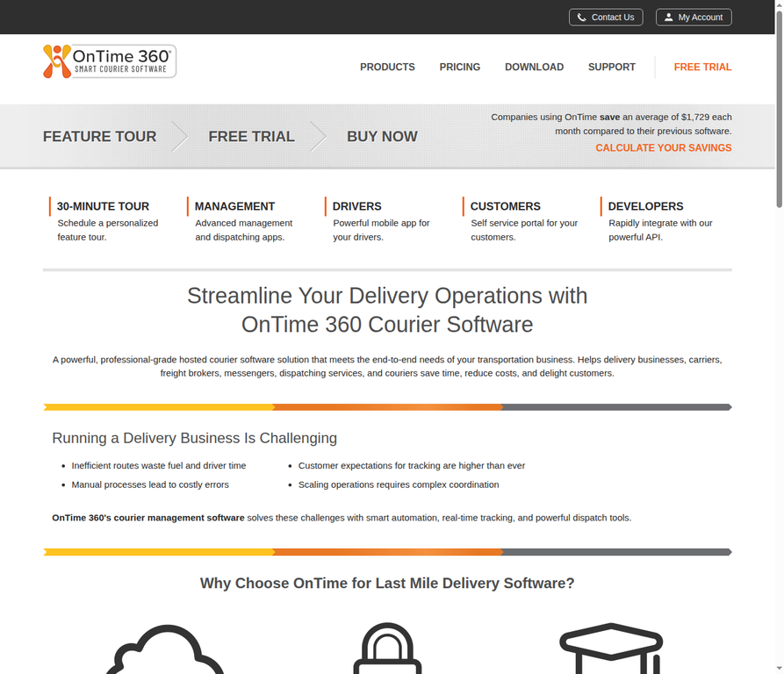Open My Account
Screen dimensions: 784x674
coord(694,17)
